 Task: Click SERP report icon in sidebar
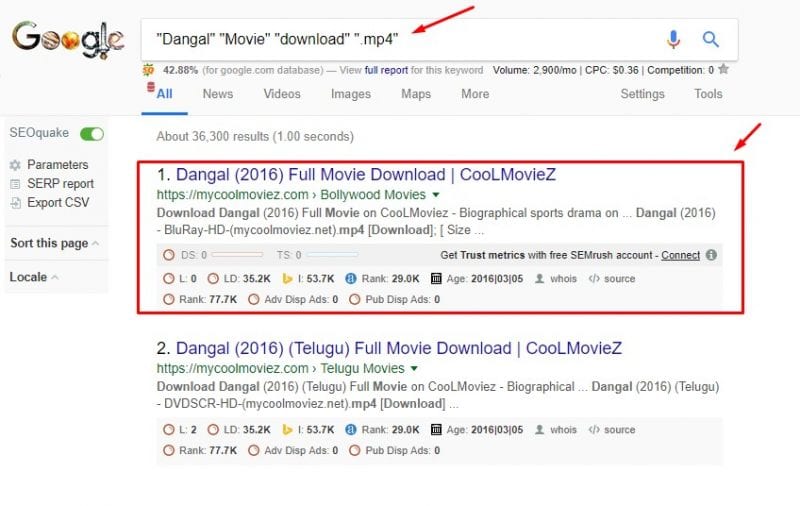(15, 184)
